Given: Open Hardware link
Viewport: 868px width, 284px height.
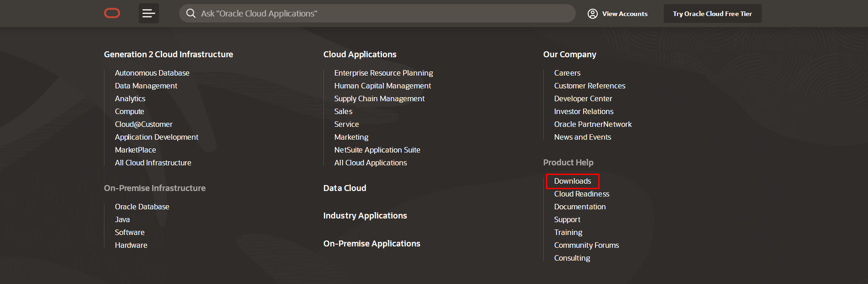Looking at the screenshot, I should pos(131,245).
